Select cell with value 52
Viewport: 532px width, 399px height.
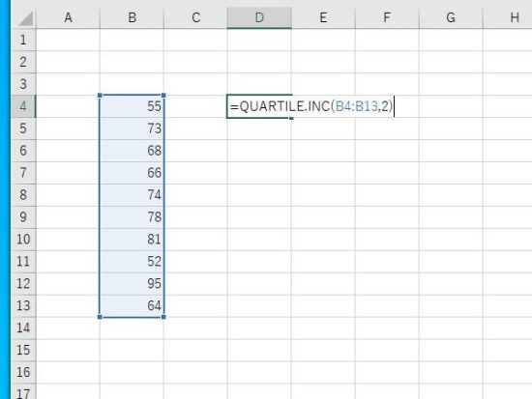(x=132, y=262)
